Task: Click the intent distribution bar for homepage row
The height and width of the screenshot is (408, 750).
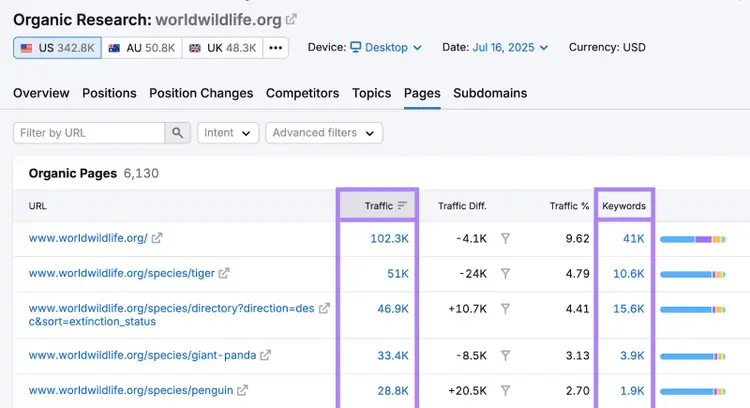Action: coord(693,239)
